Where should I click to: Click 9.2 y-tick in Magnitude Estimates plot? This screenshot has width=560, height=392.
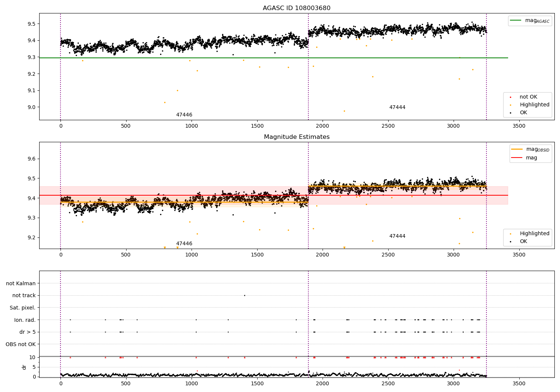coord(31,237)
